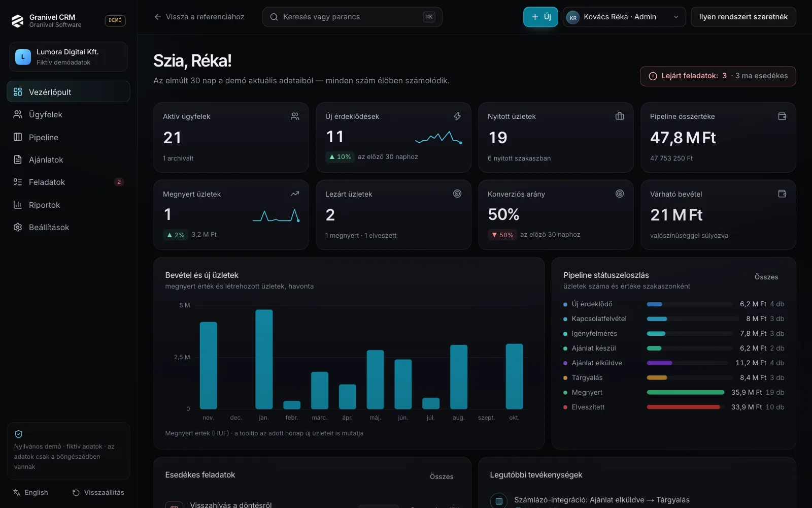Screen dimensions: 812x508
Task: Click Ilyen rendszert szeretnék button
Action: tap(743, 17)
